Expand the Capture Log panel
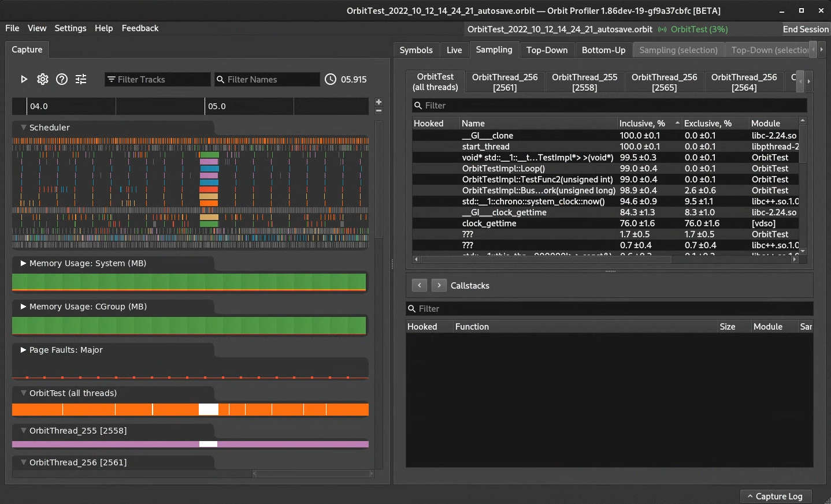Image resolution: width=831 pixels, height=504 pixels. pyautogui.click(x=776, y=496)
